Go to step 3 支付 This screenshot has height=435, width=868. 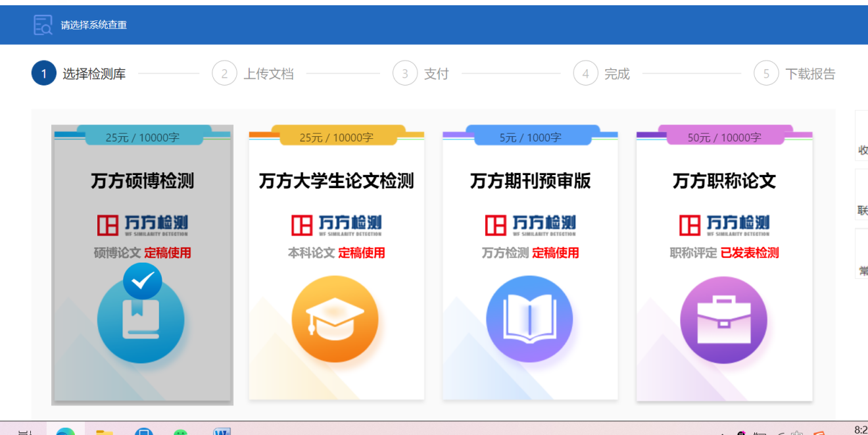pyautogui.click(x=421, y=74)
